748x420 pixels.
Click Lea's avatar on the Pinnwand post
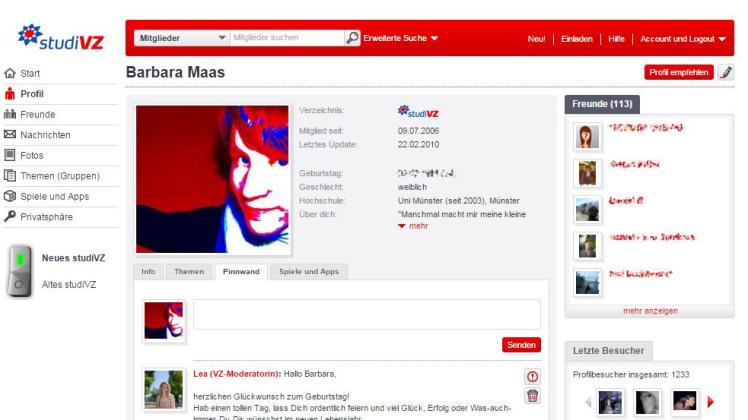(x=164, y=389)
